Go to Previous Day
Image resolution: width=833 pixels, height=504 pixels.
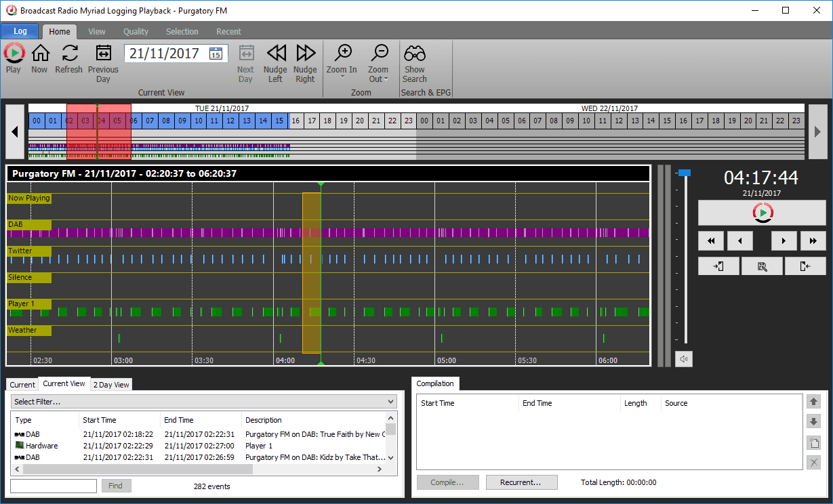coord(103,63)
